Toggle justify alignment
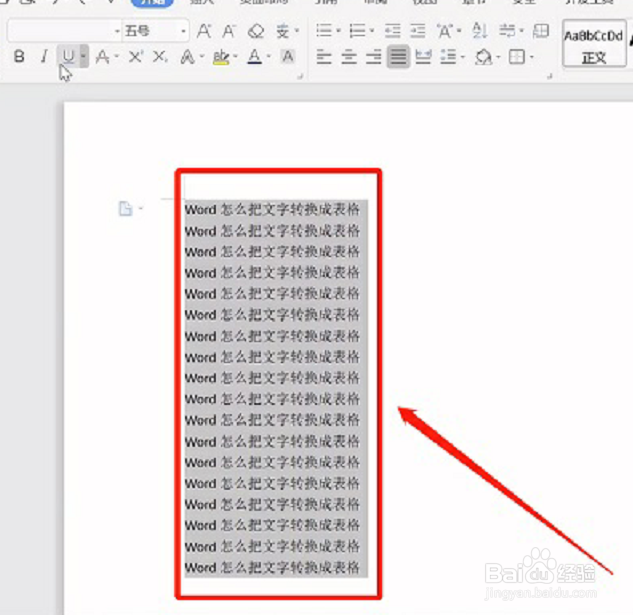The image size is (633, 615). click(x=398, y=57)
